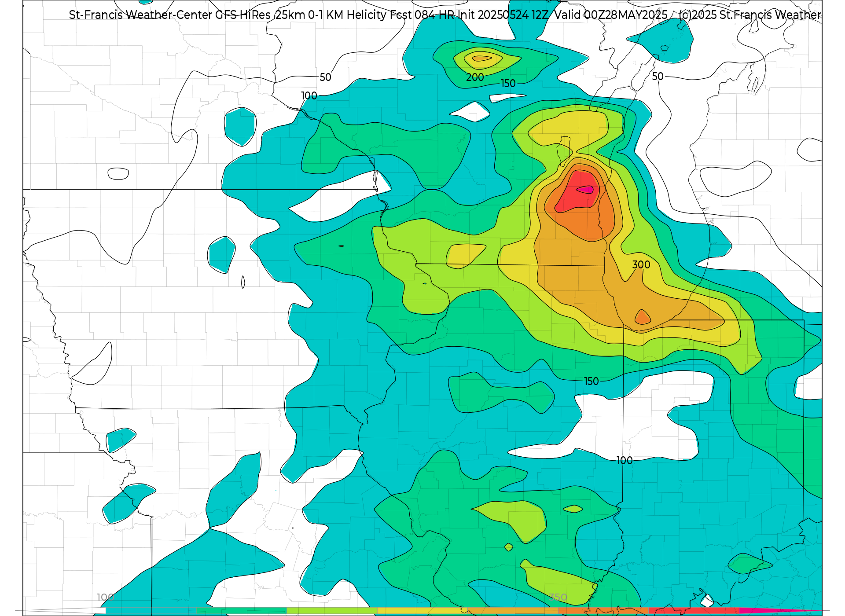Click the "Valid 00Z28MAY2025" text
The height and width of the screenshot is (616, 845).
(x=610, y=15)
